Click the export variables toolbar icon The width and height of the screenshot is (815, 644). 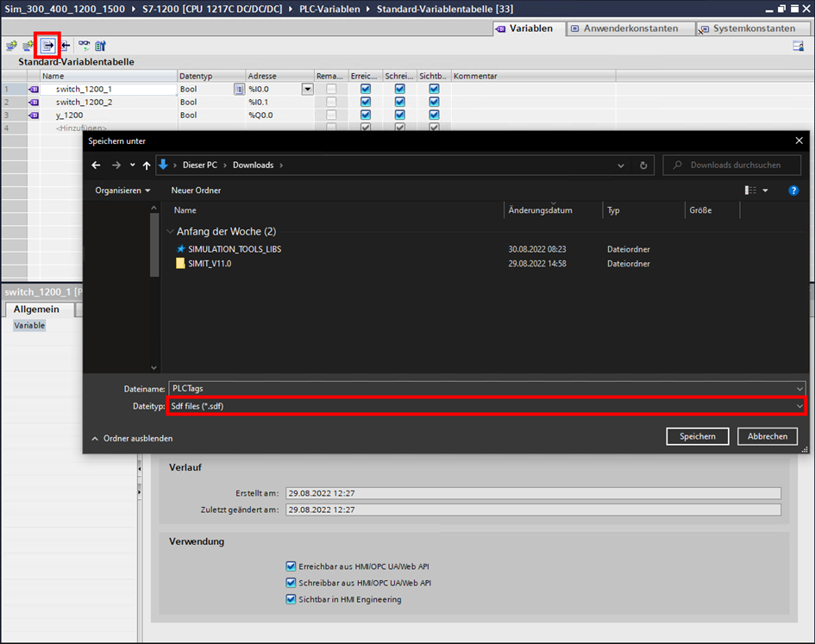coord(47,46)
